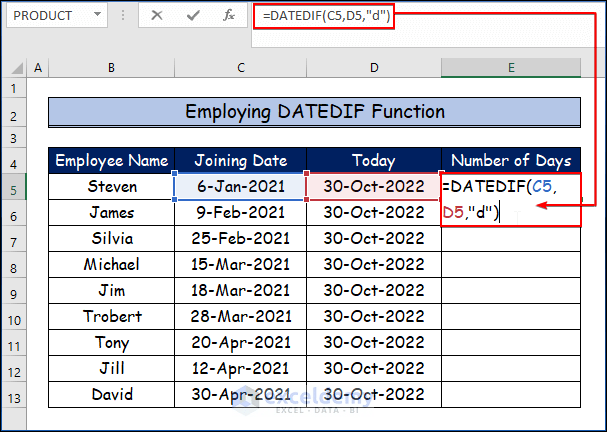Select column A header
This screenshot has width=607, height=432.
(38, 68)
